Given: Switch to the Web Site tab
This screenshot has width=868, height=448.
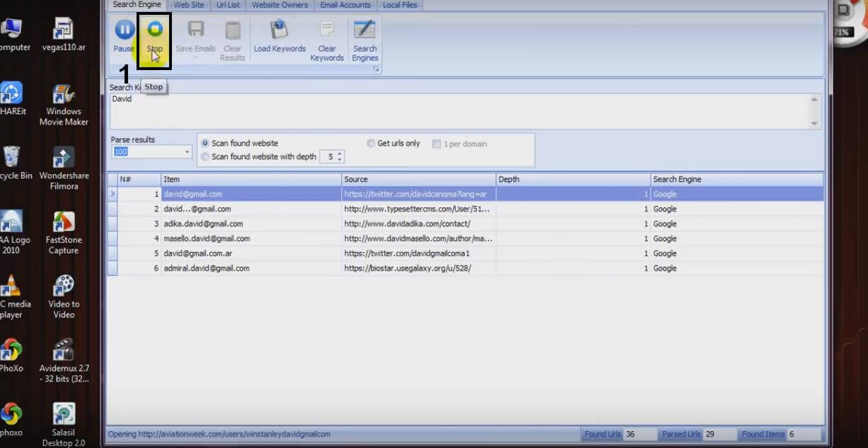Looking at the screenshot, I should pos(189,5).
